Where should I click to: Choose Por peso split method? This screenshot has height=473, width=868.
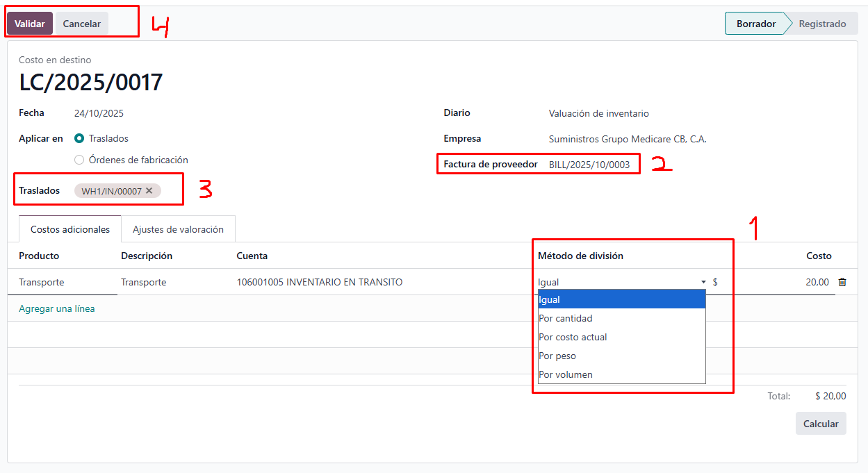tap(622, 356)
